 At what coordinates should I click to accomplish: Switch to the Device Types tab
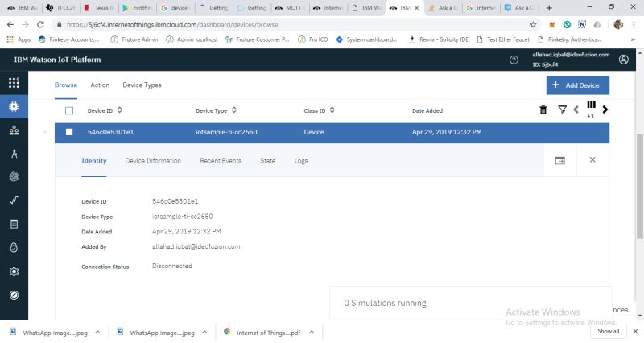click(142, 85)
